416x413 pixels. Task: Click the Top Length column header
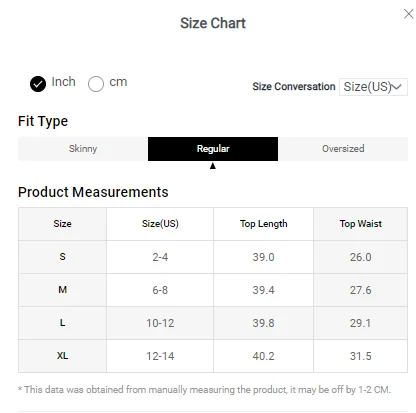pyautogui.click(x=263, y=224)
